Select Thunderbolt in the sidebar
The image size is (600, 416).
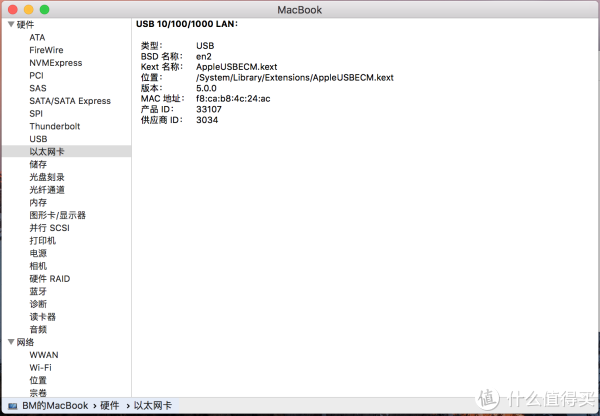[55, 126]
